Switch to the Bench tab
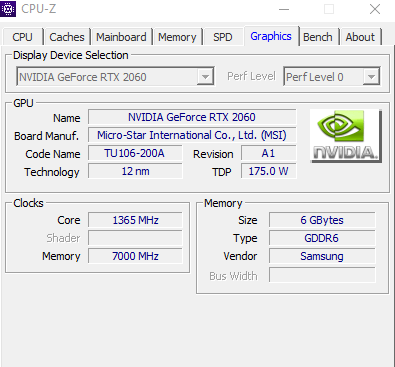 tap(318, 37)
